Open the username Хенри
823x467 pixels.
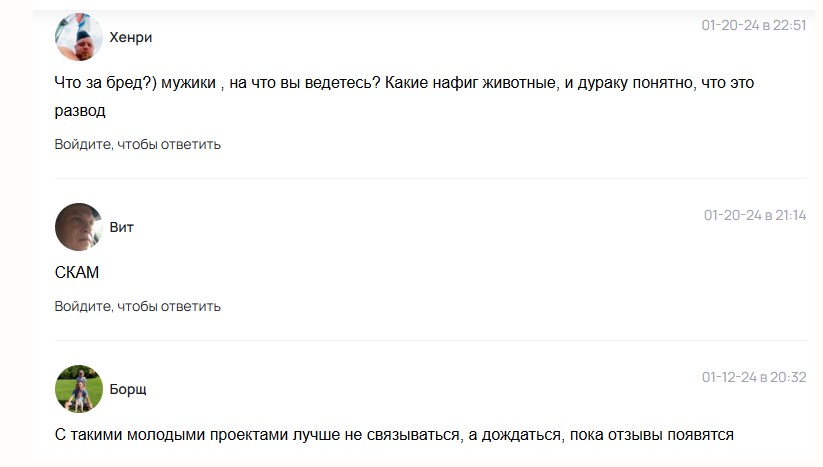[x=131, y=37]
